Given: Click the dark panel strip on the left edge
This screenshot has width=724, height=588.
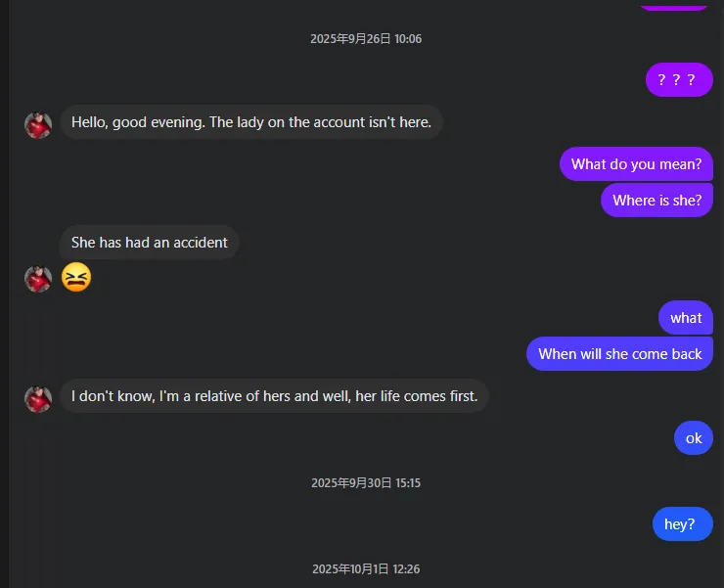Looking at the screenshot, I should pyautogui.click(x=4, y=294).
